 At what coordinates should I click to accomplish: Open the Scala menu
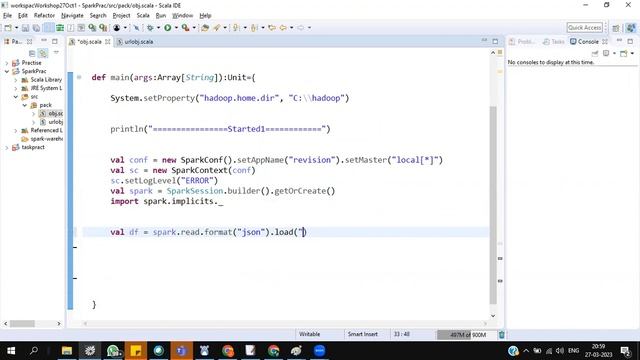tap(143, 16)
